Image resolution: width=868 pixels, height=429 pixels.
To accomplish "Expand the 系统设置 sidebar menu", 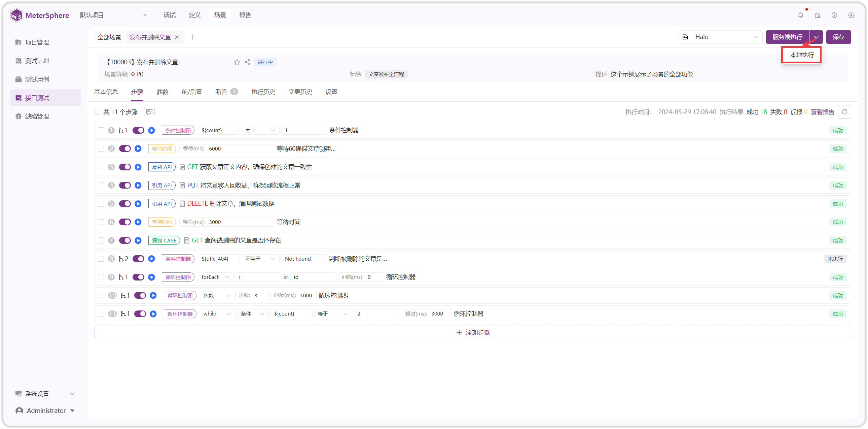I will [45, 394].
